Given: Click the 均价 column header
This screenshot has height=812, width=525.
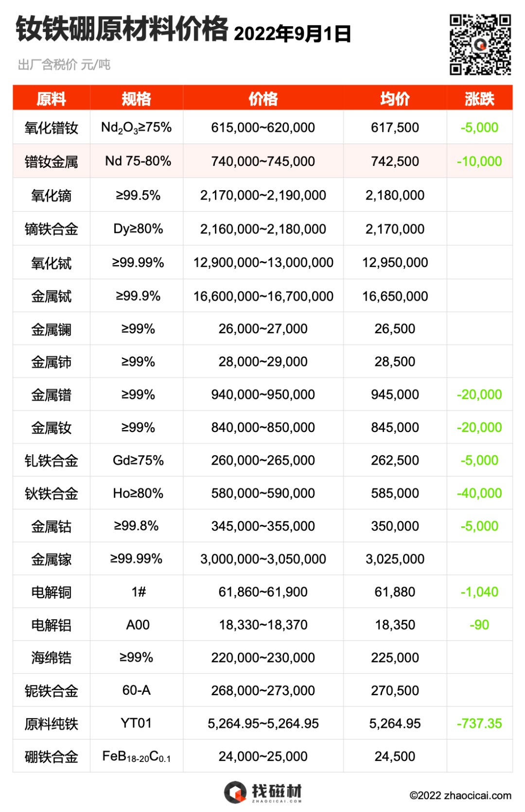Looking at the screenshot, I should coord(395,98).
